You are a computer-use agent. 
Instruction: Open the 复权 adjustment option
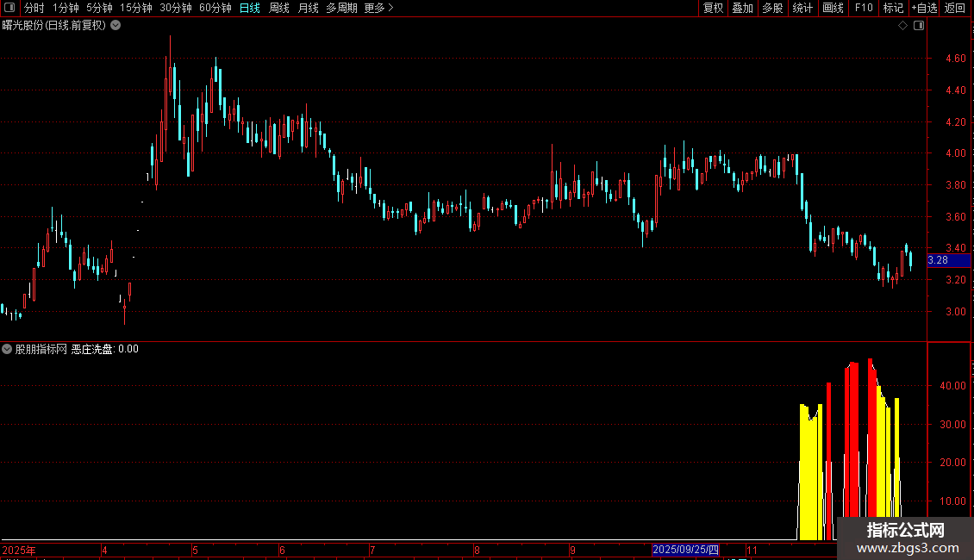coord(713,8)
